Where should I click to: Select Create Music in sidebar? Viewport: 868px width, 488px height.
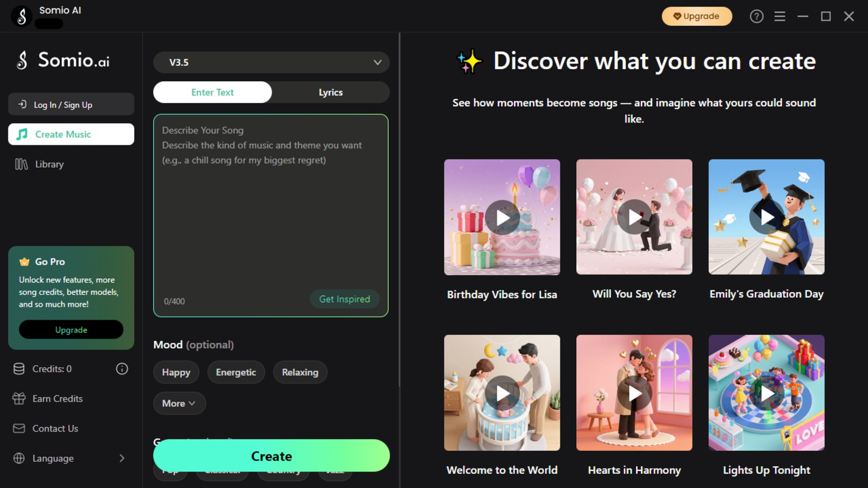tap(71, 134)
